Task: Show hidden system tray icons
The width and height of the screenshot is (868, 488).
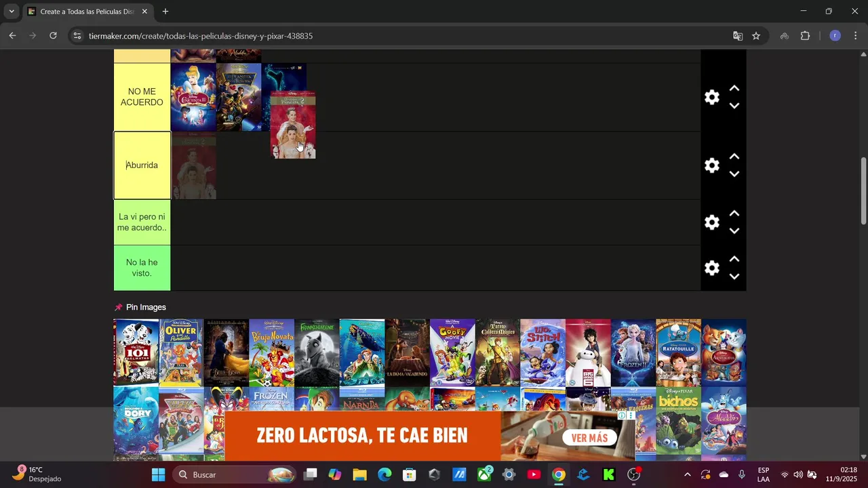Action: coord(687,474)
